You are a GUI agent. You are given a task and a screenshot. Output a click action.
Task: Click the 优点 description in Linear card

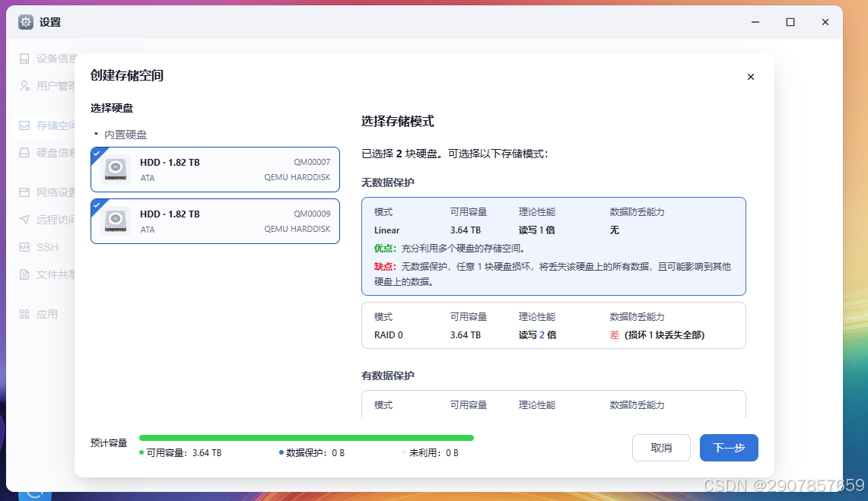point(450,249)
